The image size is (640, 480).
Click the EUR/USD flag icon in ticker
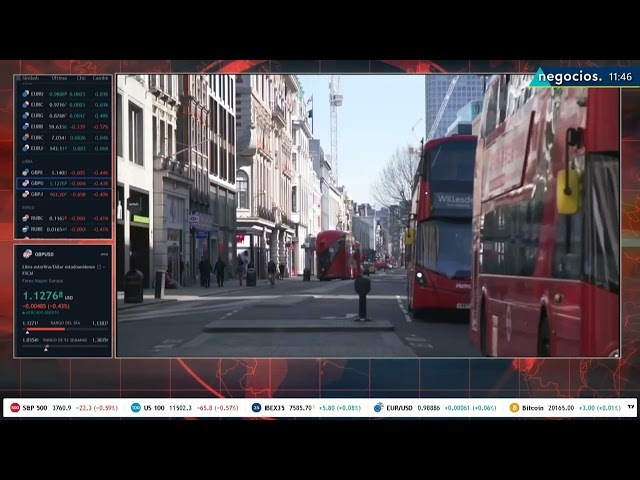379,408
